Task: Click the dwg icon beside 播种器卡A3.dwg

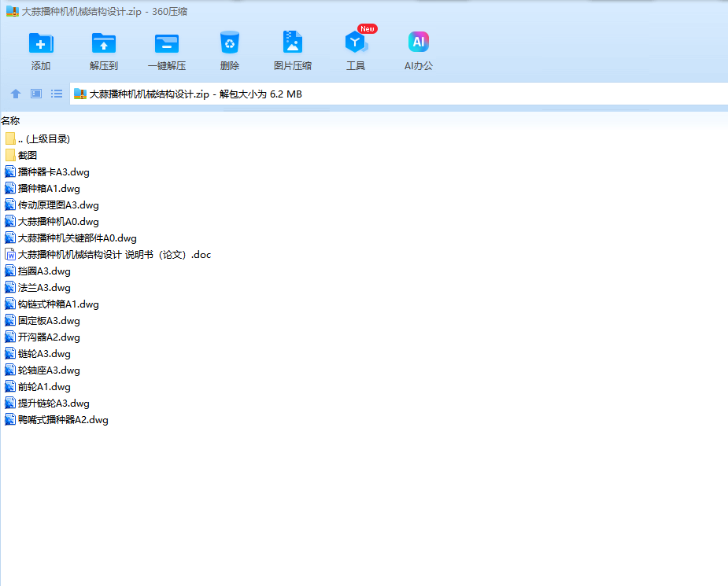Action: click(10, 172)
